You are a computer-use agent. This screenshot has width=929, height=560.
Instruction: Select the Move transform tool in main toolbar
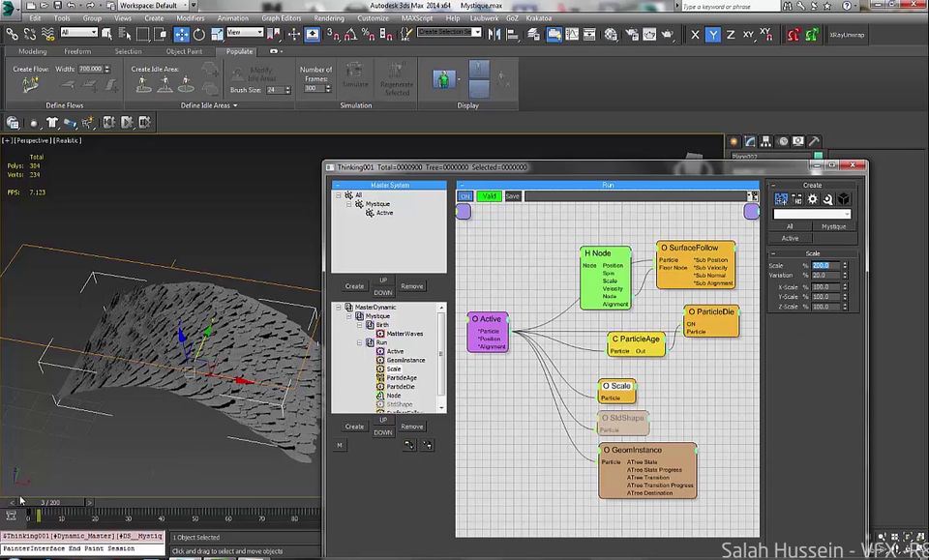[182, 35]
